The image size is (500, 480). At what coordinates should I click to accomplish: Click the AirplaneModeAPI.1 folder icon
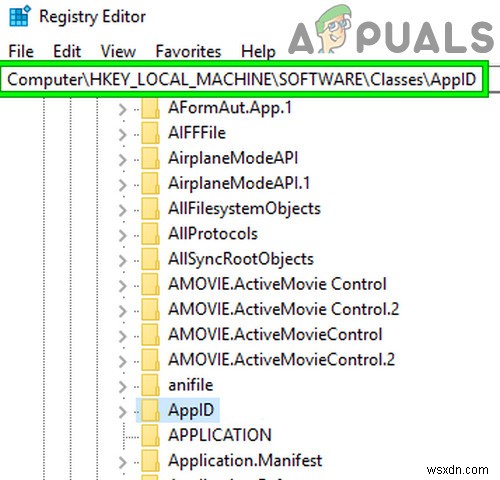click(x=150, y=184)
